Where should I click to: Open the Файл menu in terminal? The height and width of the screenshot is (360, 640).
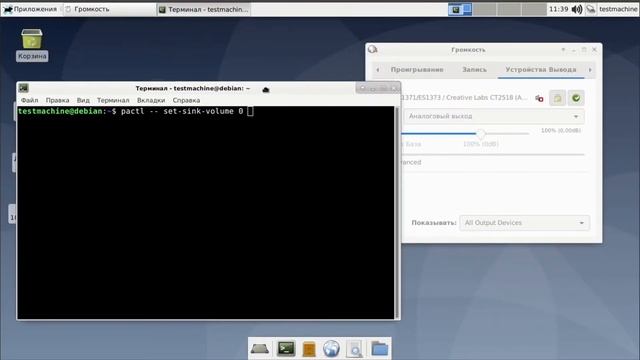[29, 100]
